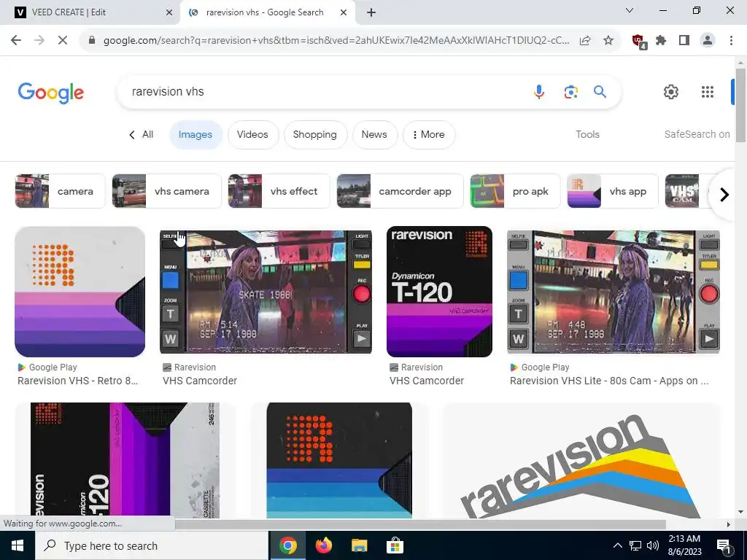Image resolution: width=747 pixels, height=560 pixels.
Task: Select the vhs camera chip
Action: (x=167, y=192)
